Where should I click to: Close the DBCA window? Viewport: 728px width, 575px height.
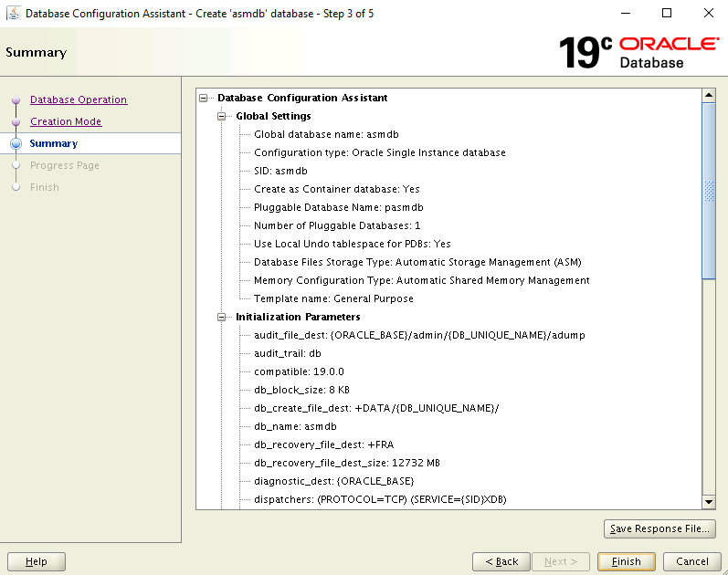(x=709, y=13)
